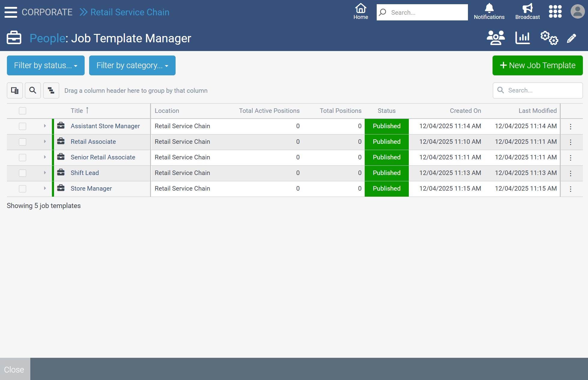Expand the Retail Associate row

(45, 142)
